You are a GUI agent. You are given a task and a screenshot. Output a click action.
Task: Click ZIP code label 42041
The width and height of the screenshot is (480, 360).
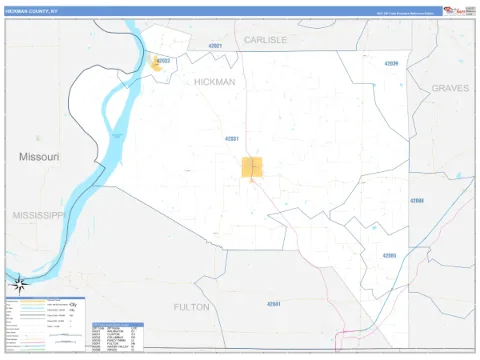pyautogui.click(x=274, y=304)
